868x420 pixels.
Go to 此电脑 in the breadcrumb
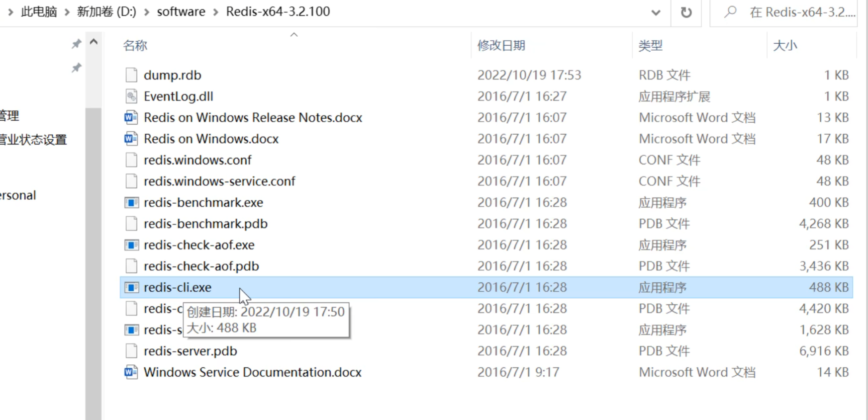[39, 12]
